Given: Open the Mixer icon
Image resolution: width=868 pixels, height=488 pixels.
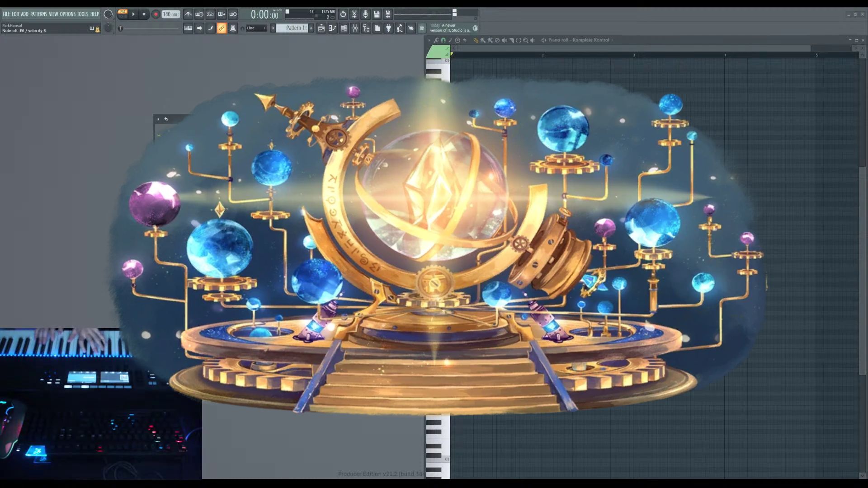Looking at the screenshot, I should click(x=355, y=28).
